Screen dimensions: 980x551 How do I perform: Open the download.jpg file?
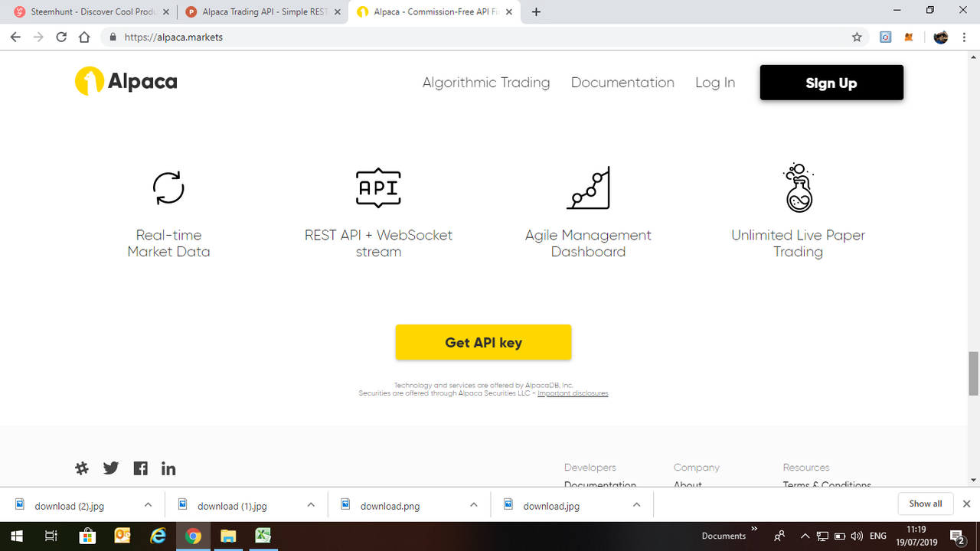pos(551,506)
